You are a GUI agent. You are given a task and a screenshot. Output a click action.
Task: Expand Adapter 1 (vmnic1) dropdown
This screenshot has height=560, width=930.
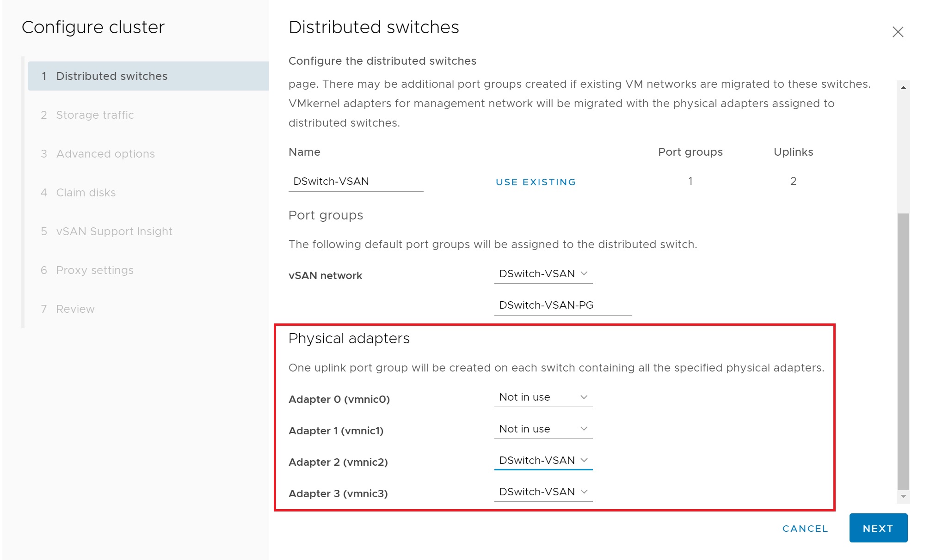(x=543, y=429)
